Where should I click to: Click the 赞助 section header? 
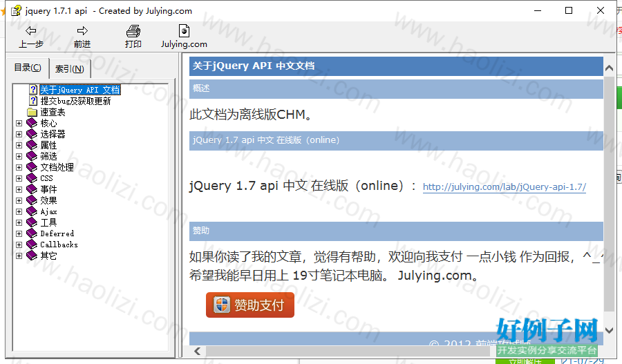click(396, 231)
